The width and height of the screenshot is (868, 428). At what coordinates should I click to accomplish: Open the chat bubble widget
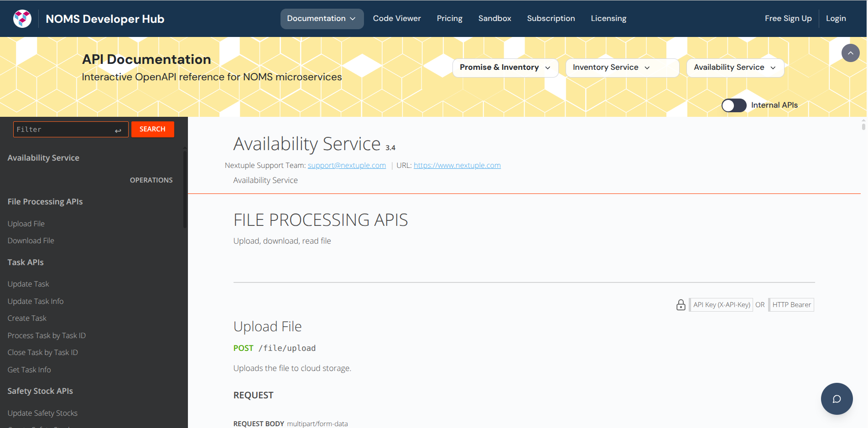pyautogui.click(x=837, y=399)
